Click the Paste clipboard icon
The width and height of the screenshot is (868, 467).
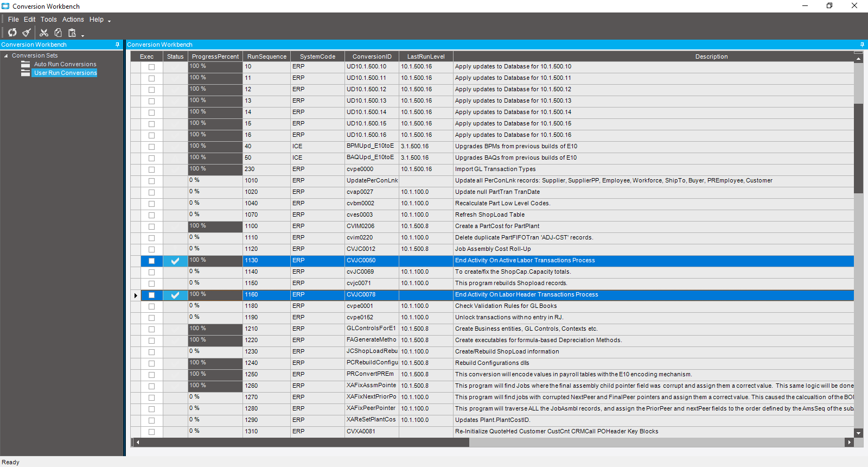(x=72, y=33)
